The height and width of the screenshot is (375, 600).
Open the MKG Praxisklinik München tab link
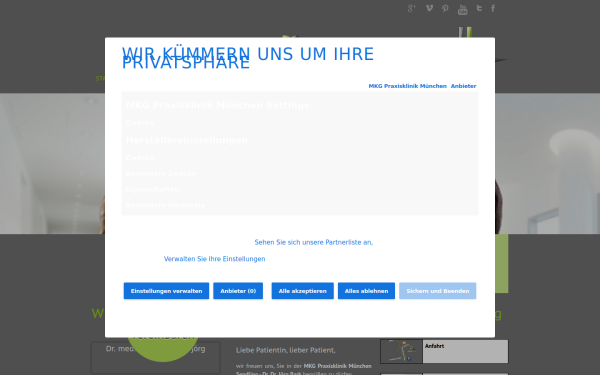pos(408,86)
